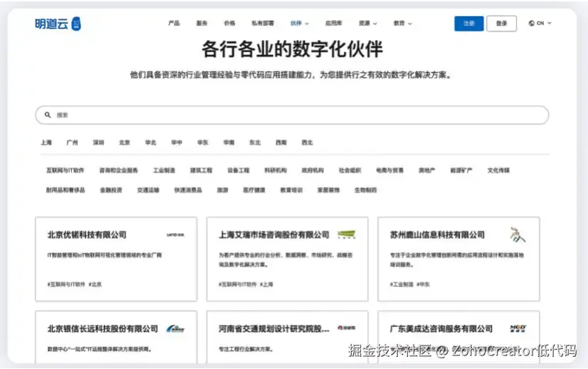Click 上海艾瑞市场咨询 company logo
588x369 pixels.
pos(346,235)
